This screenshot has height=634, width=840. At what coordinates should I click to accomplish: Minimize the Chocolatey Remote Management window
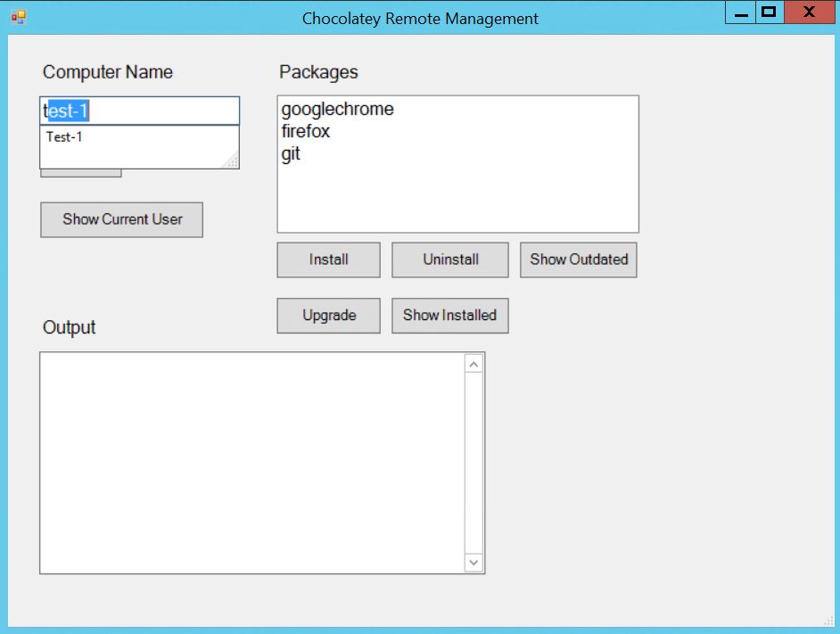coord(739,12)
